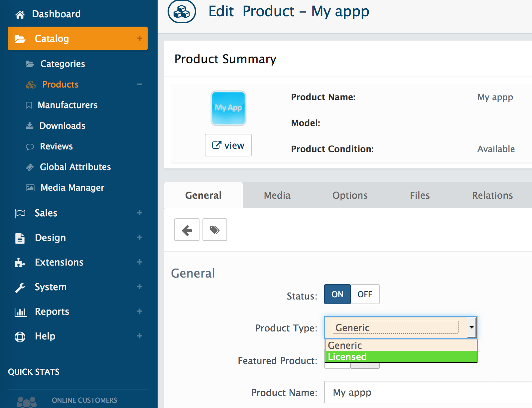Open the Global Attributes link
Image resolution: width=532 pixels, height=408 pixels.
tap(75, 167)
